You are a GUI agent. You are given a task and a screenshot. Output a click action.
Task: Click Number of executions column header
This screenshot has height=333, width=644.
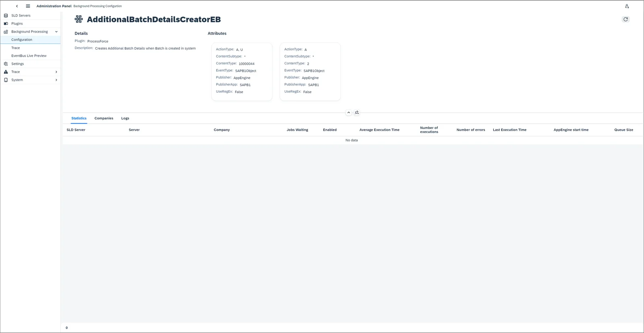429,130
